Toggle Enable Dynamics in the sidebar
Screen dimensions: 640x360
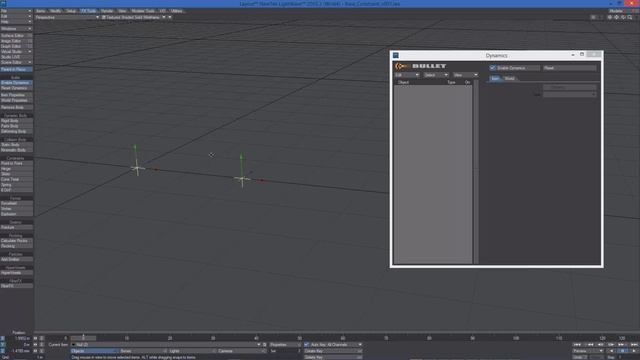coord(16,83)
